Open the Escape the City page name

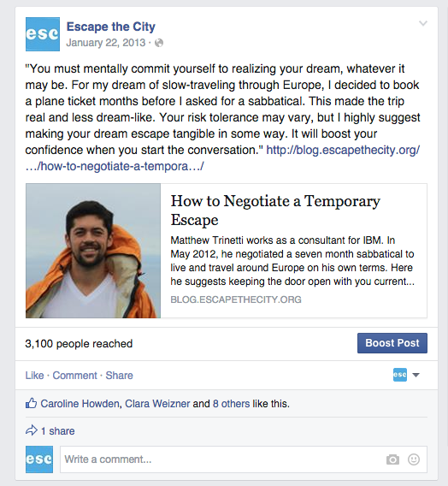coord(111,27)
